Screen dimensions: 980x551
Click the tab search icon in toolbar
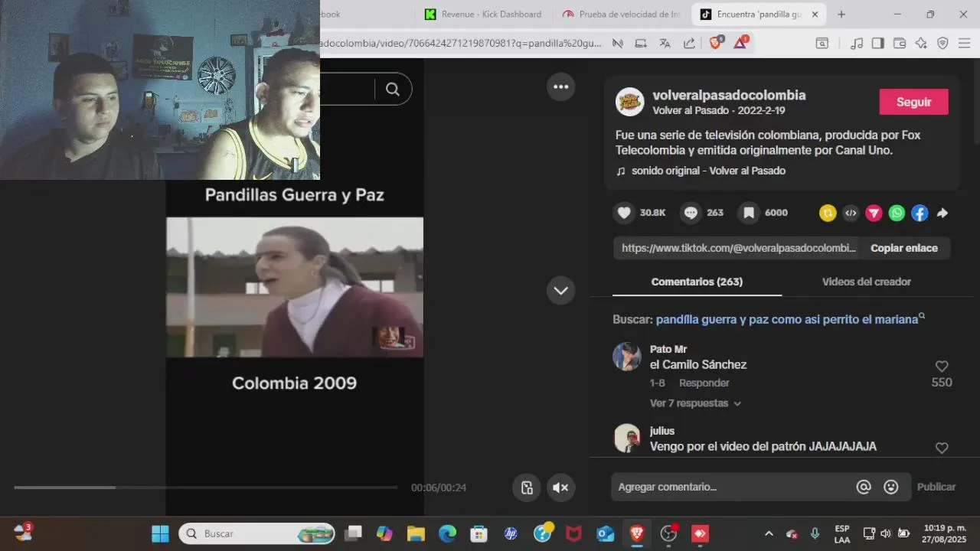click(822, 44)
